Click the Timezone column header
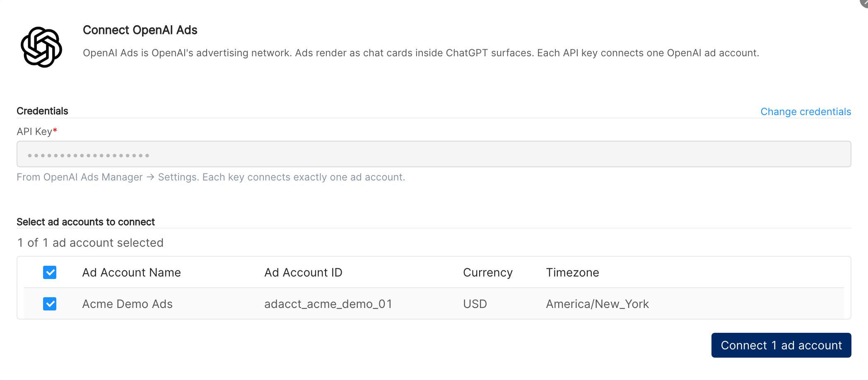868x380 pixels. 572,272
